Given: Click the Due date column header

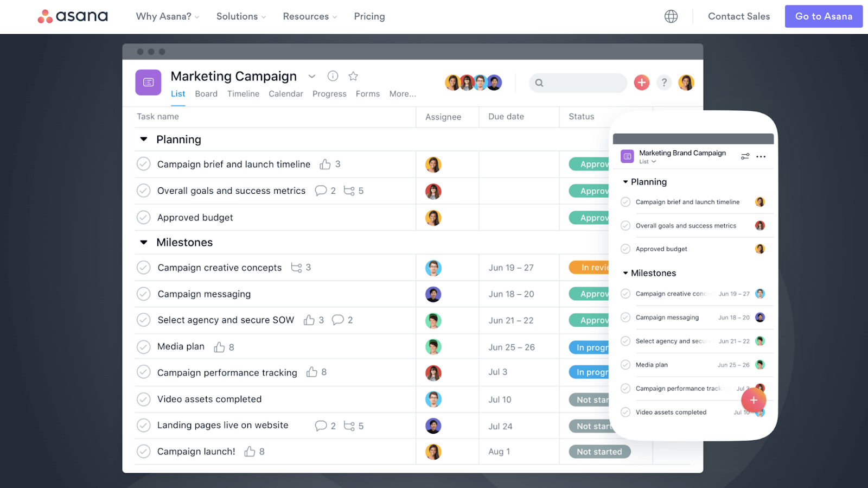Looking at the screenshot, I should (x=506, y=116).
